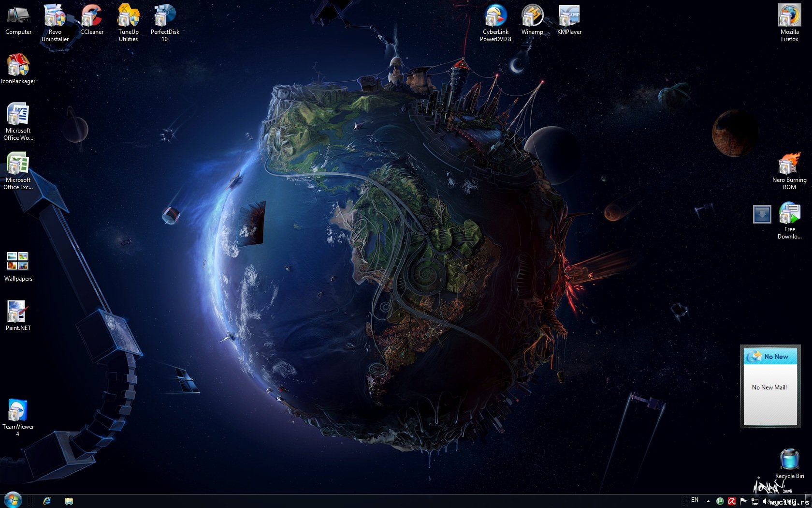
Task: Open the Winamp desktop shortcut
Action: 532,20
